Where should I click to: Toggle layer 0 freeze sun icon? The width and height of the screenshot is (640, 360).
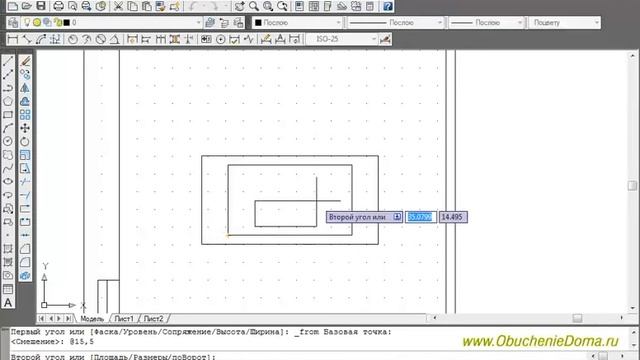(x=37, y=22)
